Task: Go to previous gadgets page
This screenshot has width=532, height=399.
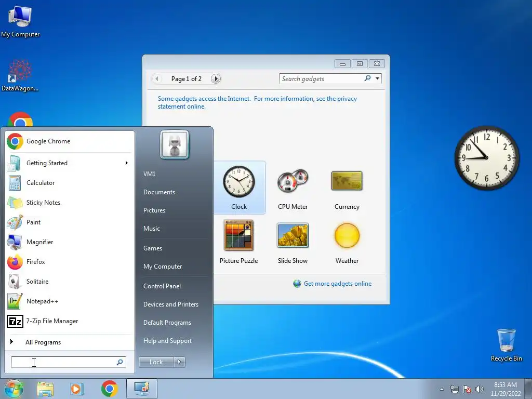Action: point(157,79)
